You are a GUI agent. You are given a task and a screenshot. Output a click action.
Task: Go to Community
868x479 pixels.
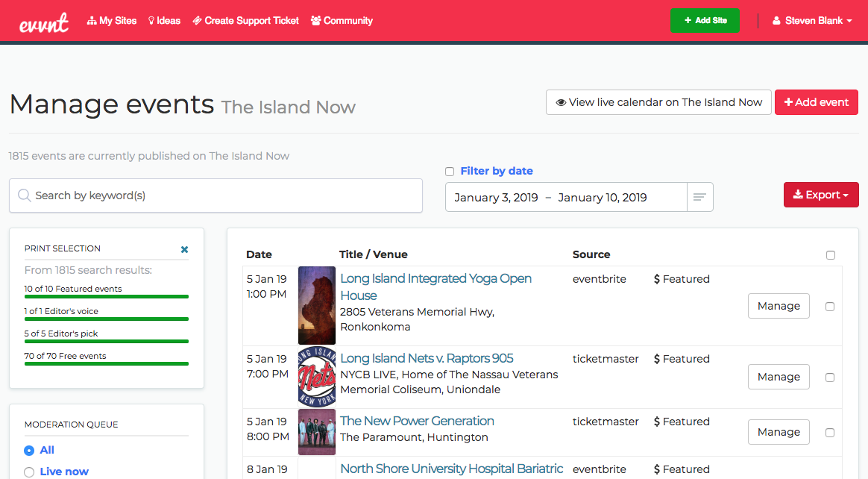(x=342, y=21)
